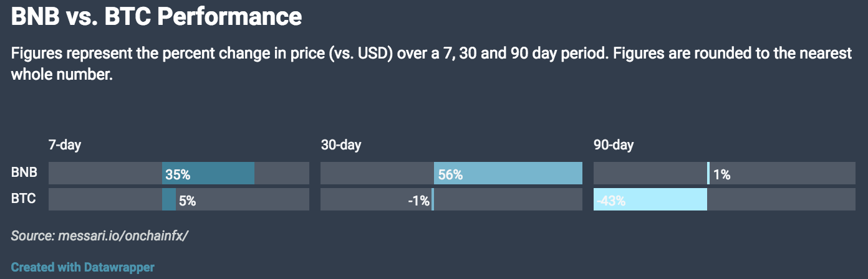
Task: Click the messari.io/onchainfx source text
Action: 123,236
